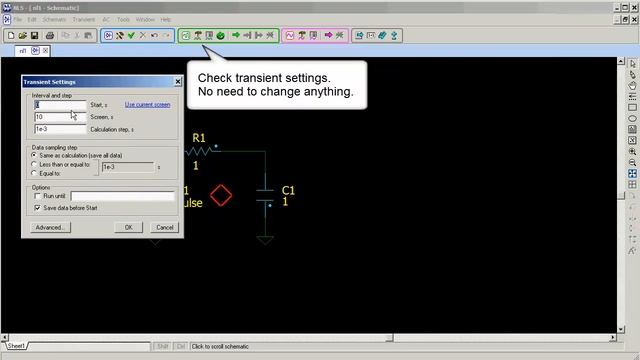640x360 pixels.
Task: Select the pointer arrow tool in right sidebar
Action: tap(632, 64)
